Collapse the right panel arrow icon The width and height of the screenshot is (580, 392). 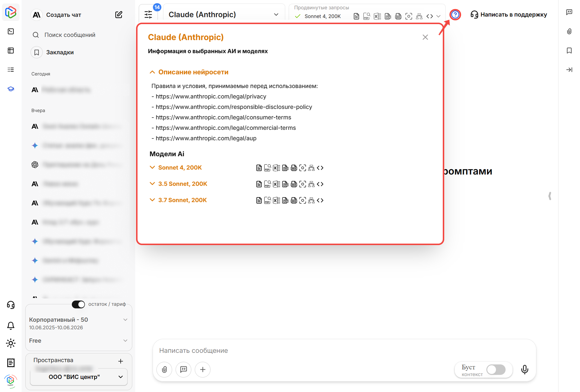pos(569,70)
